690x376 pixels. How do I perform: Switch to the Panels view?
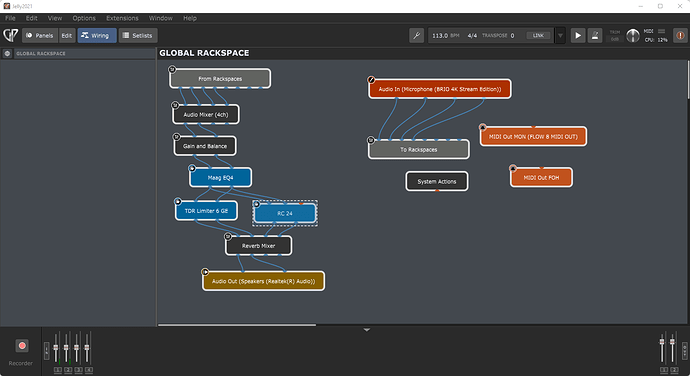coord(40,36)
